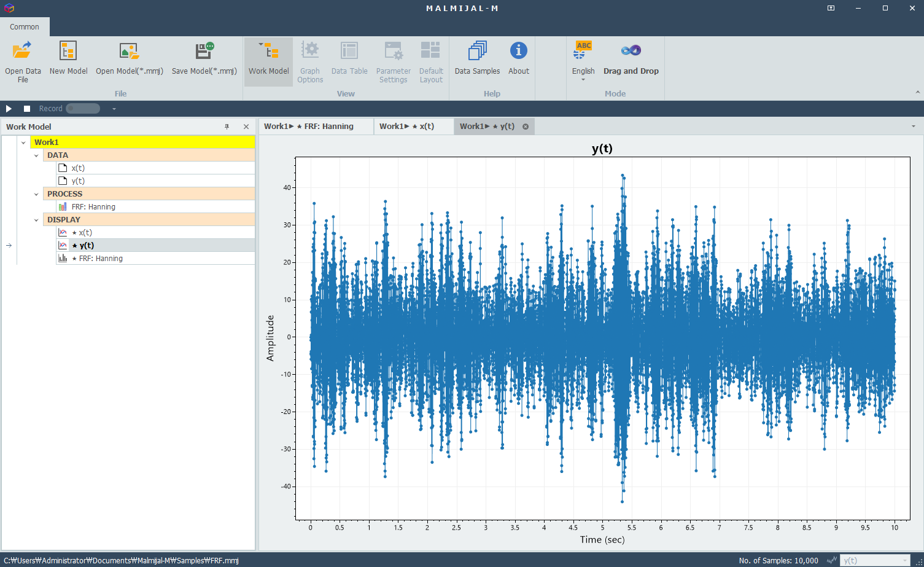Select the Common ribbon tab
Viewport: 924px width, 567px height.
point(25,27)
